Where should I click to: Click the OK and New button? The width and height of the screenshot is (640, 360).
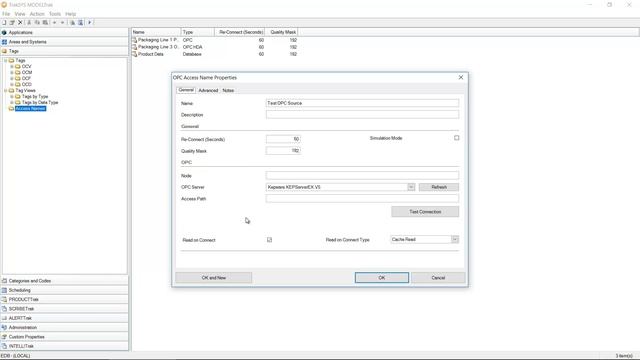pyautogui.click(x=213, y=278)
